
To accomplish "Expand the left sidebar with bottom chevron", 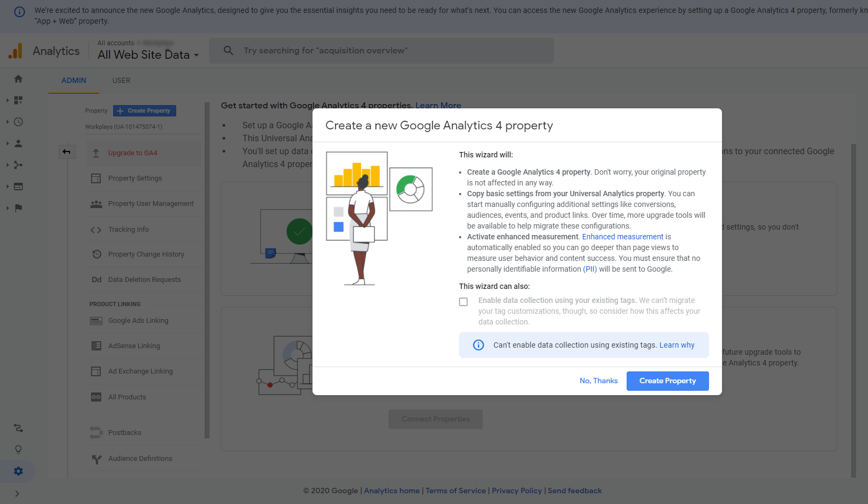I will (x=17, y=494).
